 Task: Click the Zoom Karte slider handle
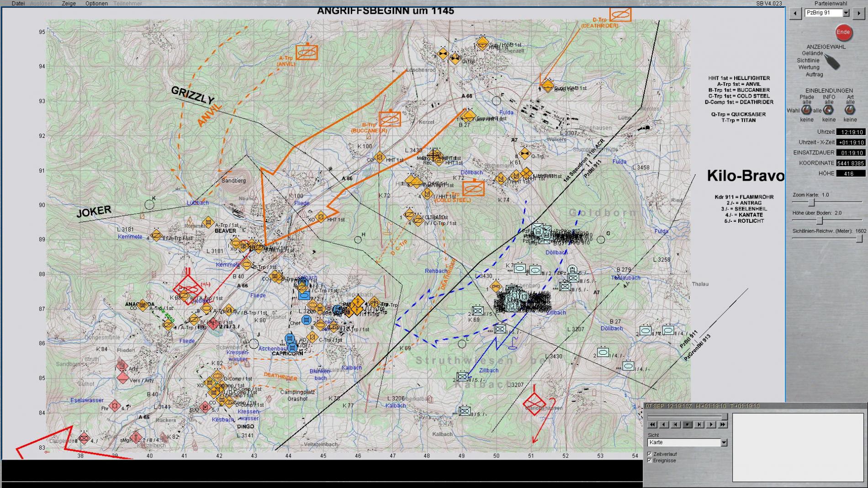811,202
